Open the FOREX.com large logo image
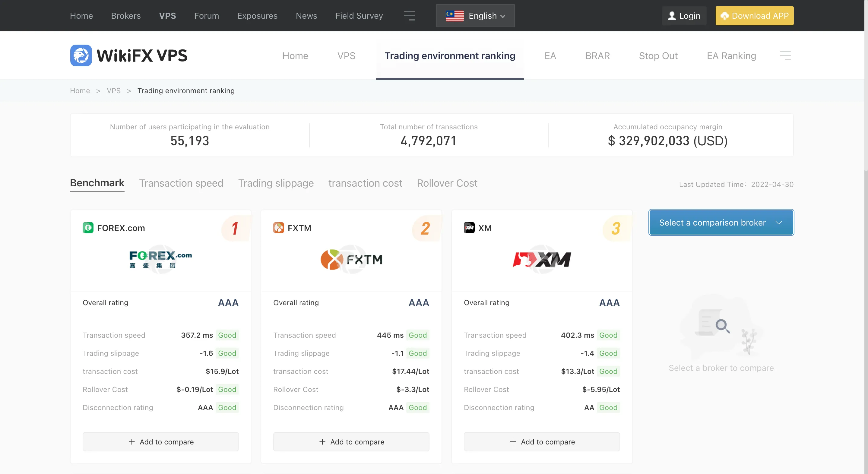Image resolution: width=868 pixels, height=474 pixels. pyautogui.click(x=161, y=259)
